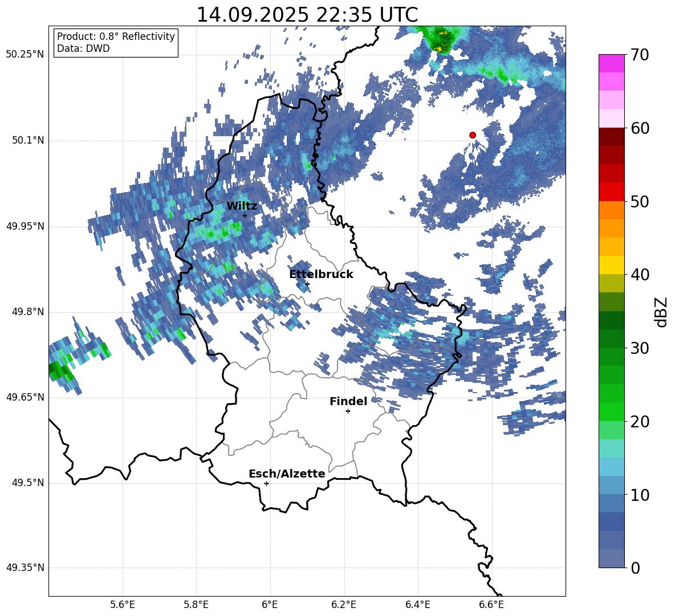Click the plot title 14.09.2025 22:35 UTC
675x616 pixels.
tap(307, 15)
